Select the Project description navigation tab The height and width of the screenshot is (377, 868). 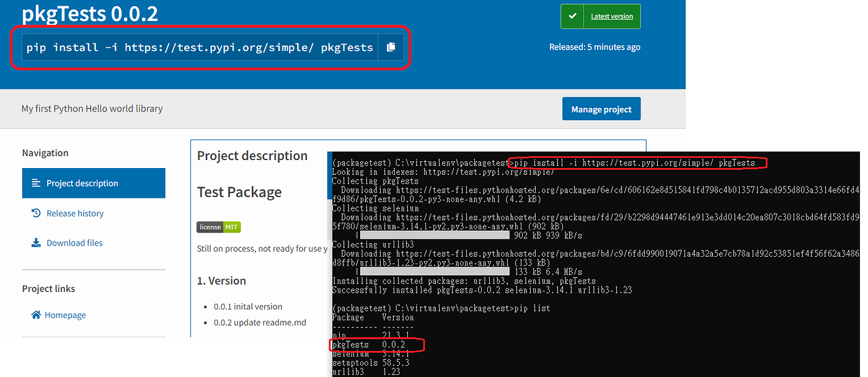point(82,183)
